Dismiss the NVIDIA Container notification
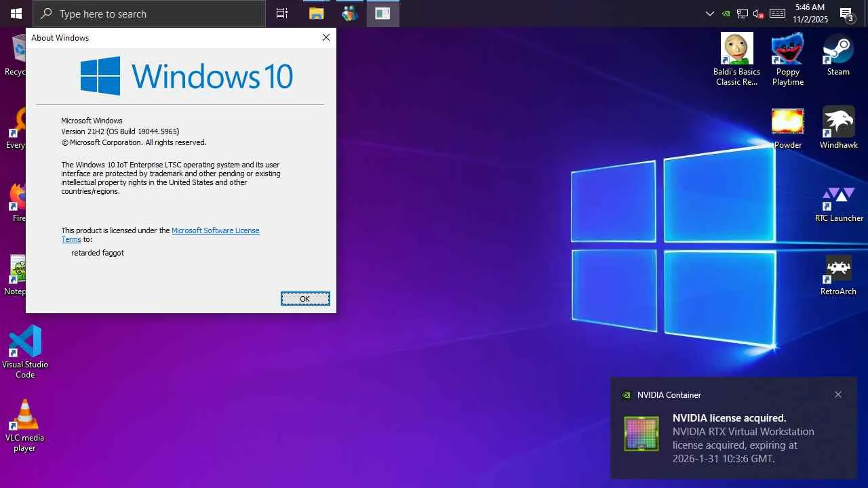Viewport: 868px width, 488px height. pyautogui.click(x=838, y=394)
